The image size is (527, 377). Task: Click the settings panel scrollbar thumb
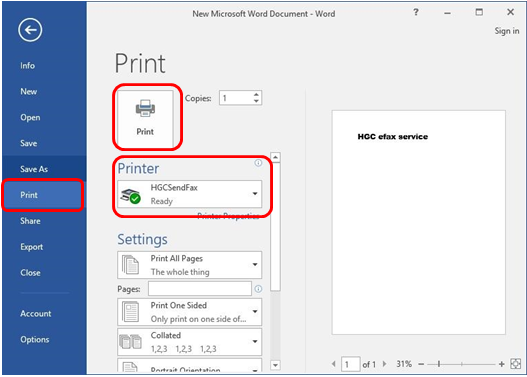point(275,226)
